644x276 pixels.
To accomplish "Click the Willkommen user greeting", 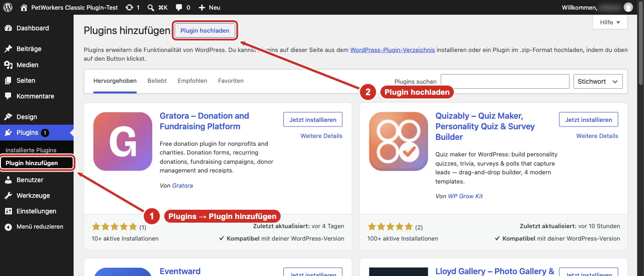I will pos(580,7).
